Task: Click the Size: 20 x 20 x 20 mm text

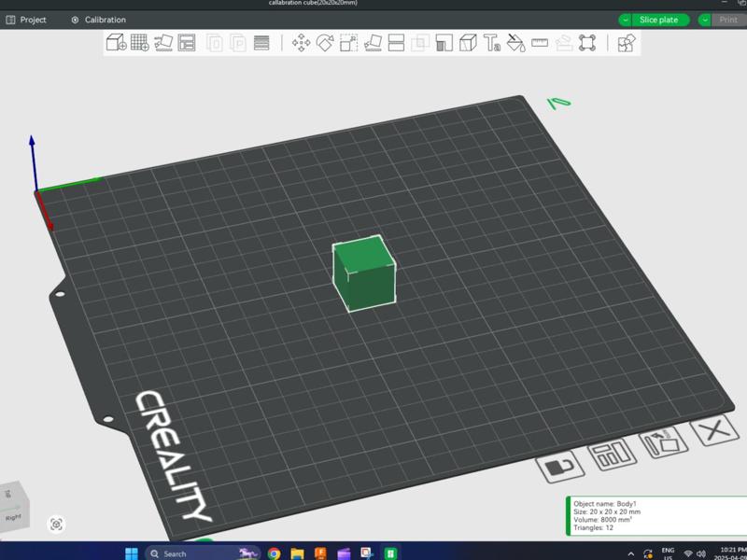Action: tap(607, 511)
